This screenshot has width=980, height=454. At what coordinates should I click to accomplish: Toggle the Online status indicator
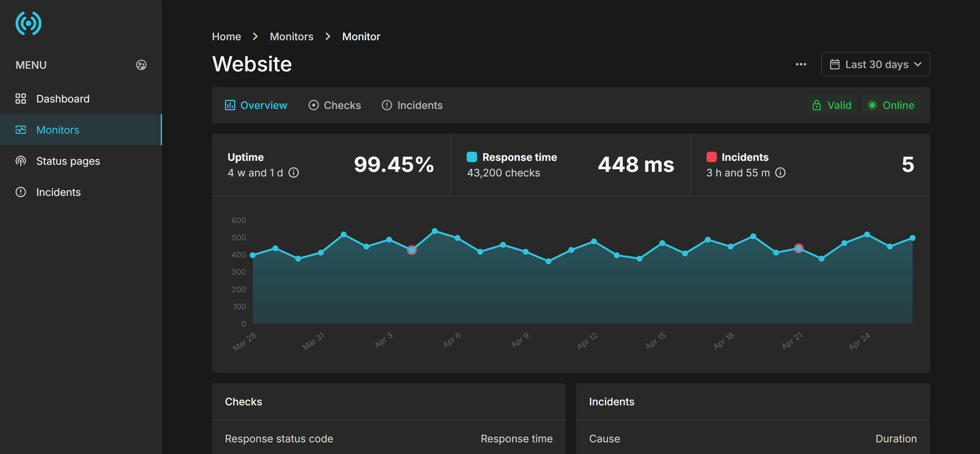pyautogui.click(x=891, y=105)
